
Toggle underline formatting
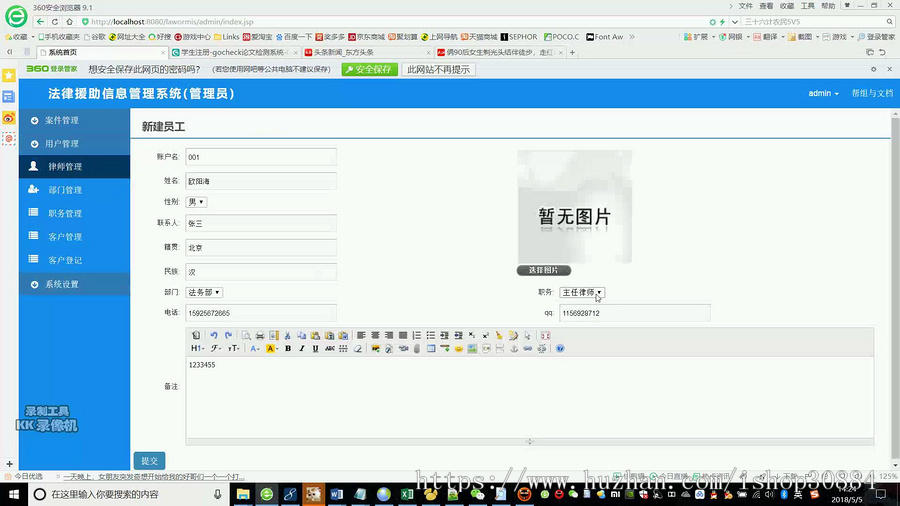pos(315,348)
